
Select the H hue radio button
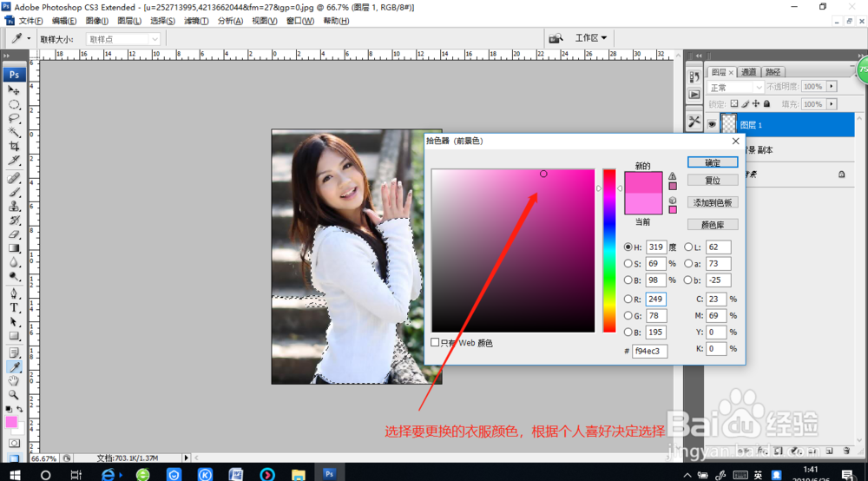click(x=628, y=247)
